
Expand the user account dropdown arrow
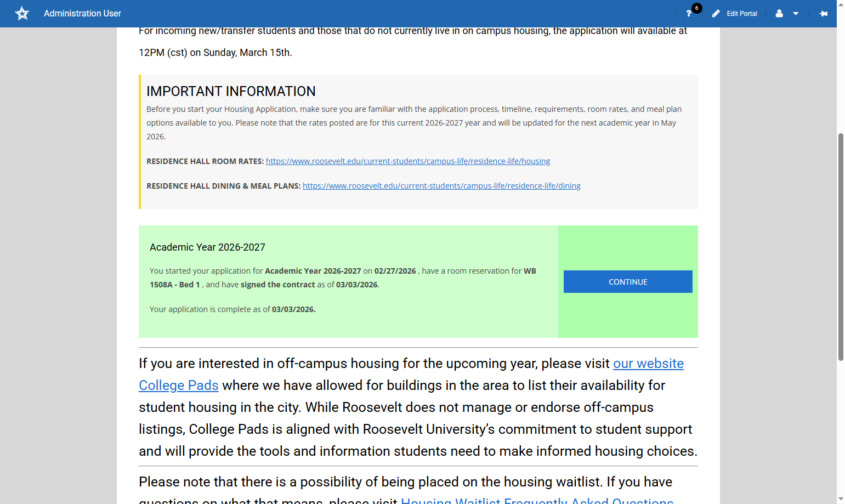pos(796,14)
